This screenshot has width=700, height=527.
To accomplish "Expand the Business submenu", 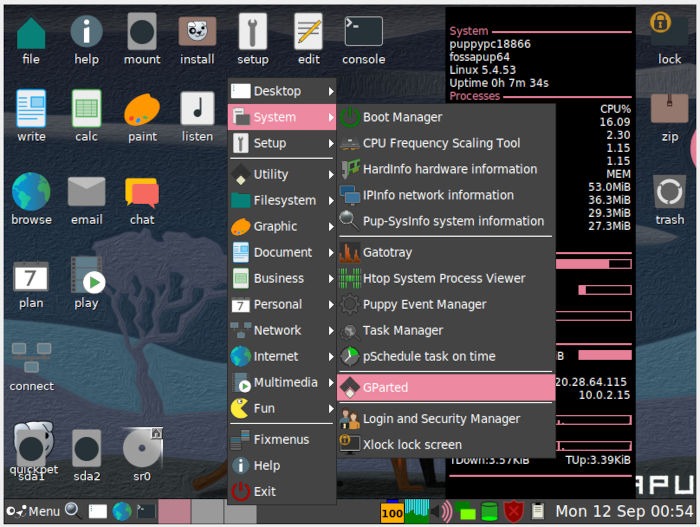I will click(282, 278).
